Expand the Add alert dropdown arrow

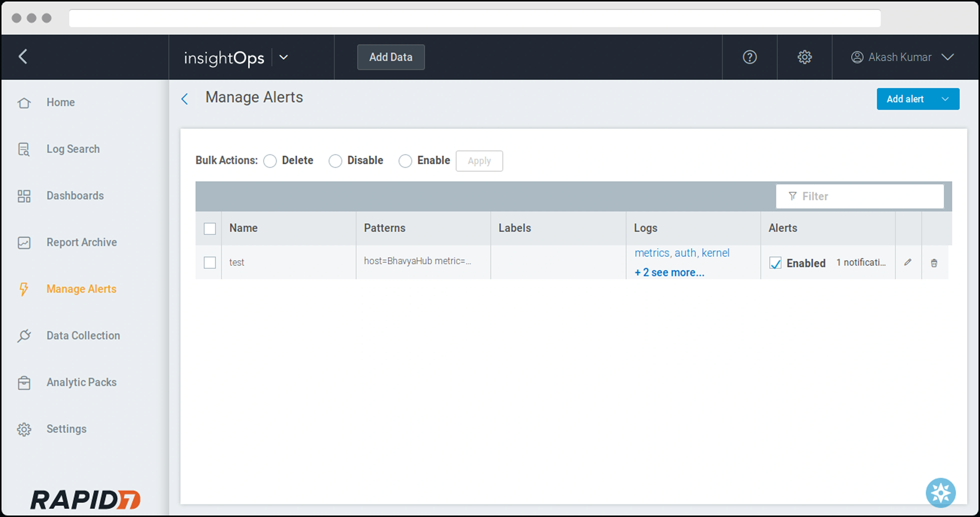[x=945, y=99]
